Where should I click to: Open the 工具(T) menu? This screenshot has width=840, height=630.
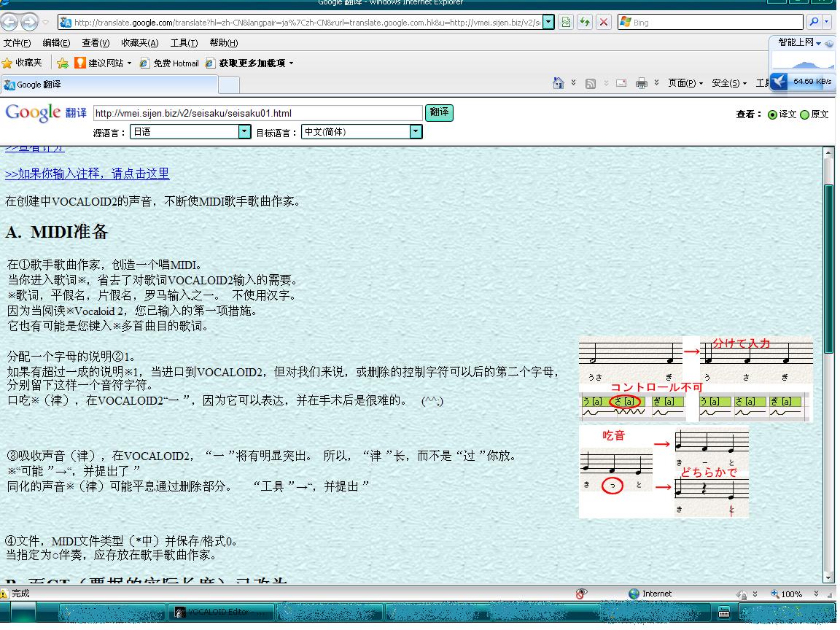184,43
